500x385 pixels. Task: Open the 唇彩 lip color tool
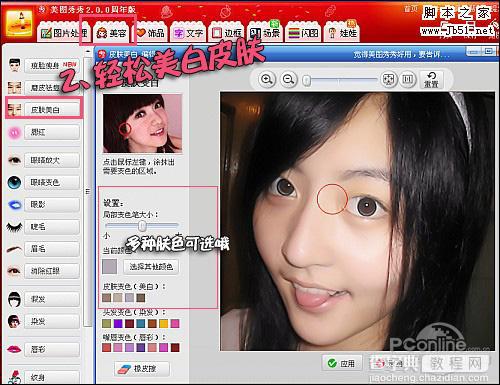point(52,350)
